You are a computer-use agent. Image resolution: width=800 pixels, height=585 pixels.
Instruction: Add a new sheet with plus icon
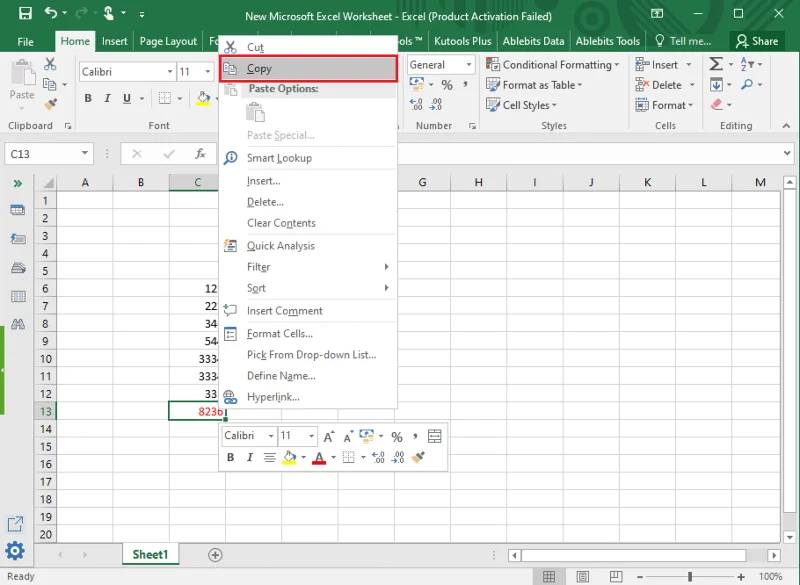tap(215, 555)
